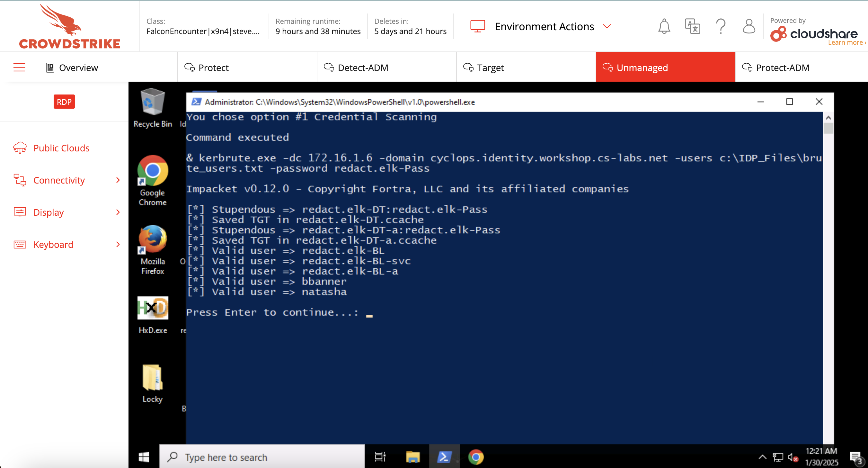Open the Action Center notifications icon
Viewport: 868px width, 468px height.
[x=856, y=458]
